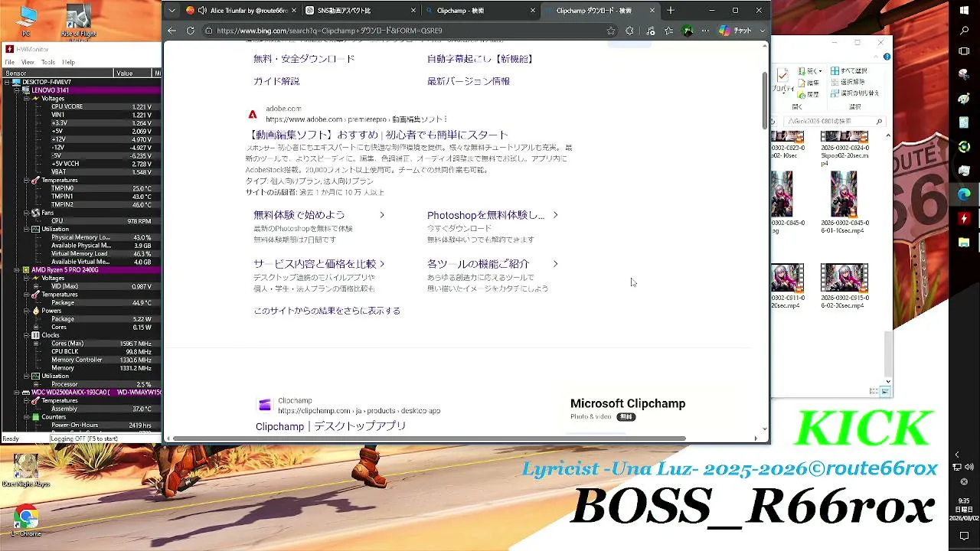Screen dimensions: 980x551
Task: Open the Edge icon on the taskbar
Action: click(x=964, y=194)
